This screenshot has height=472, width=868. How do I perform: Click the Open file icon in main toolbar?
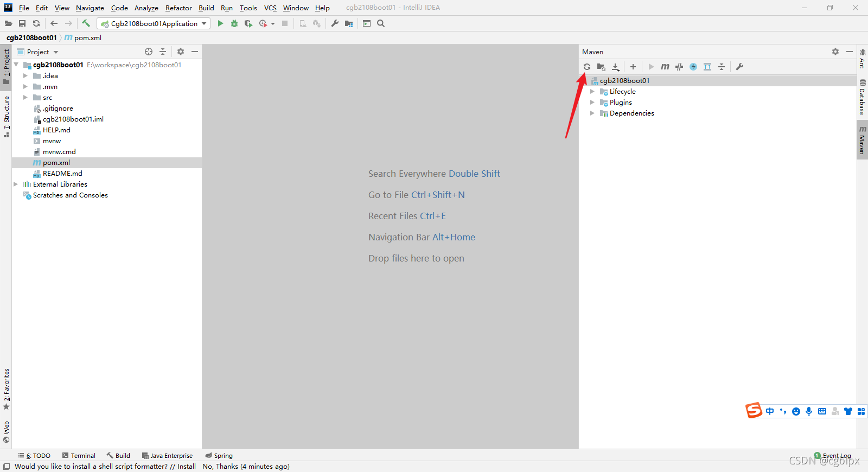(x=8, y=23)
